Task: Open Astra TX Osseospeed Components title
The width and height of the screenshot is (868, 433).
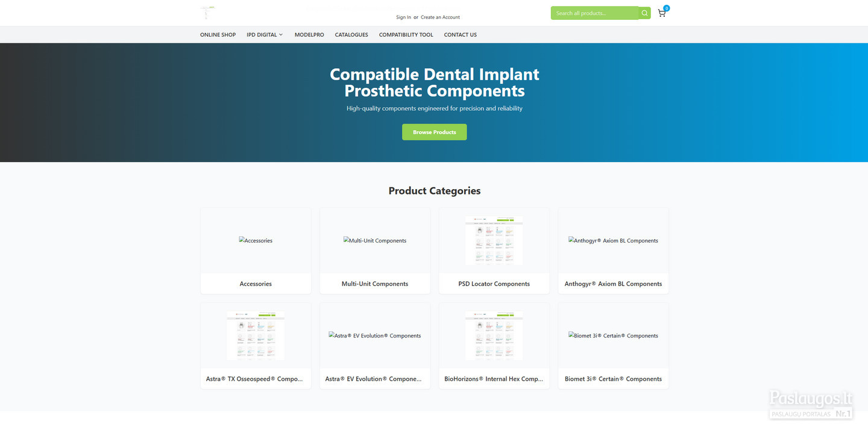Action: 256,379
